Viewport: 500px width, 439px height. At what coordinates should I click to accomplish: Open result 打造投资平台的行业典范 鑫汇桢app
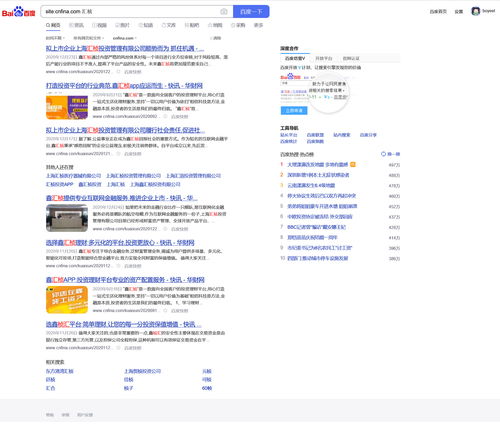[124, 86]
